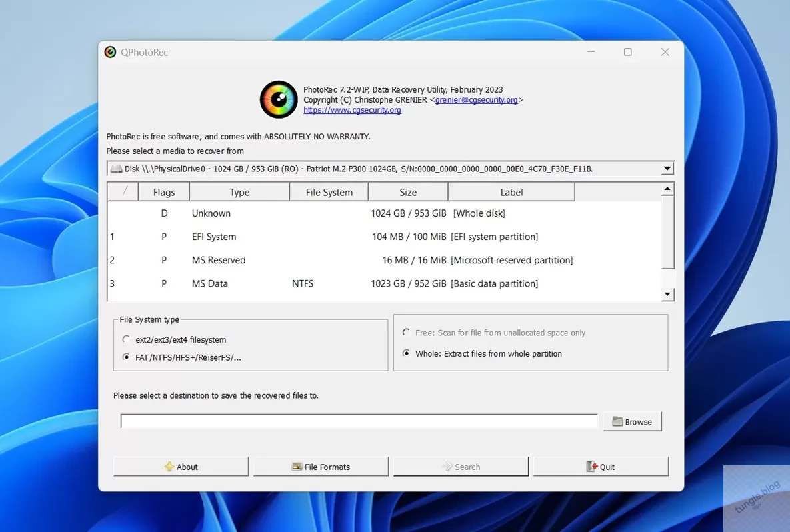Click the QPhotoRec title bar eye icon

(x=110, y=52)
